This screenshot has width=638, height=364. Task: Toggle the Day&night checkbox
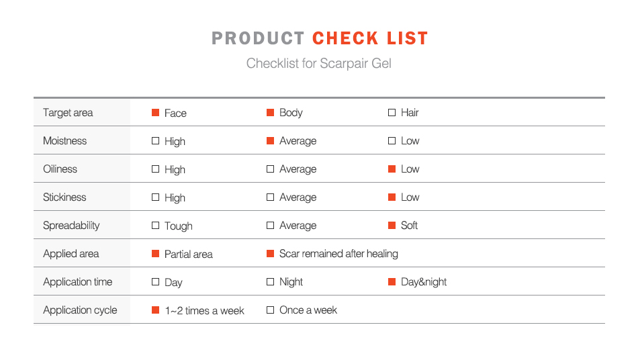click(392, 282)
